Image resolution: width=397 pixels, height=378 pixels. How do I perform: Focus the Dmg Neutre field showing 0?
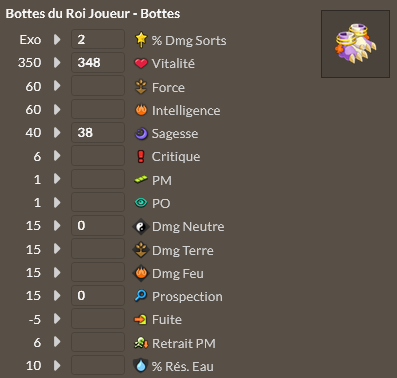(98, 226)
